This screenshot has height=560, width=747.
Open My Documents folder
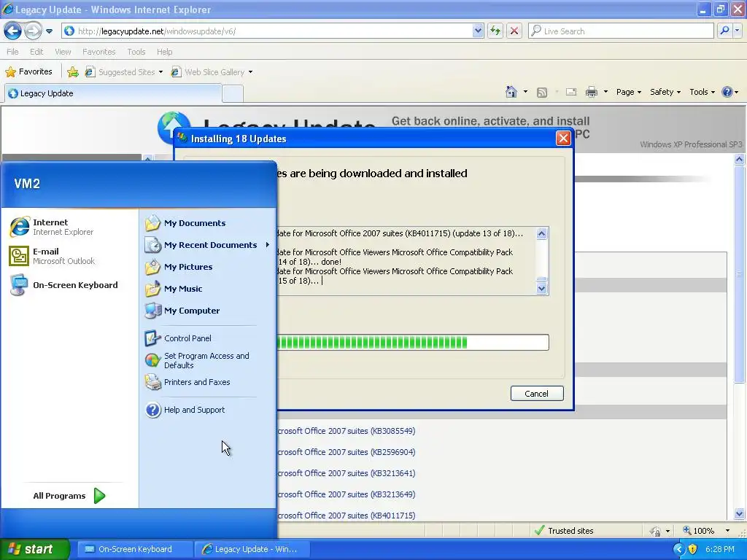click(x=185, y=223)
